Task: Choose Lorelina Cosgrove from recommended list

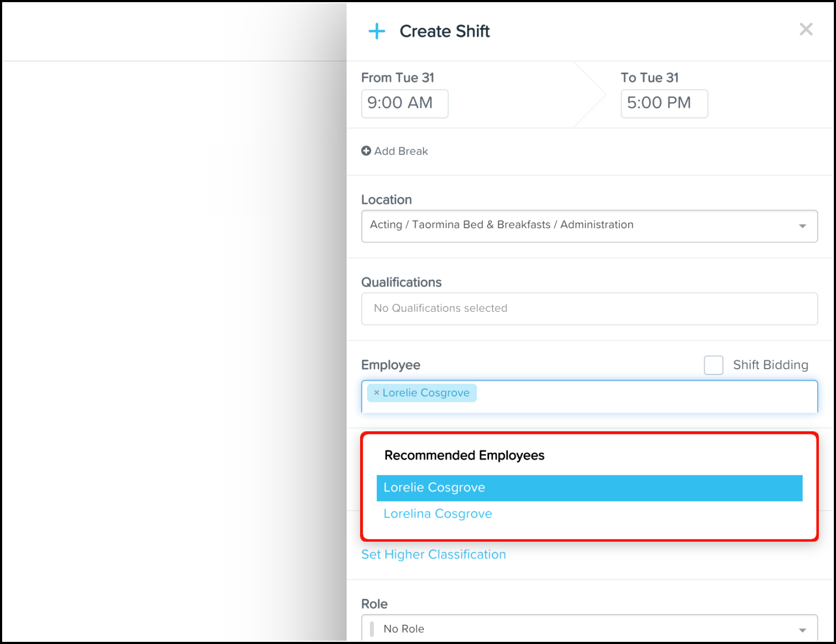Action: [438, 514]
